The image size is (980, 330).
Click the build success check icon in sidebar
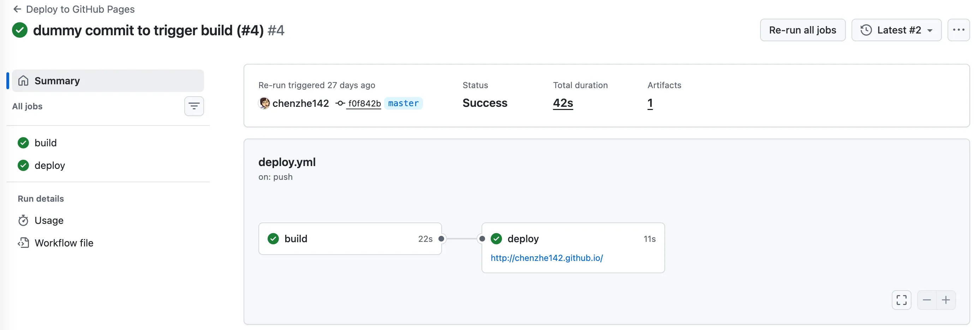coord(23,143)
